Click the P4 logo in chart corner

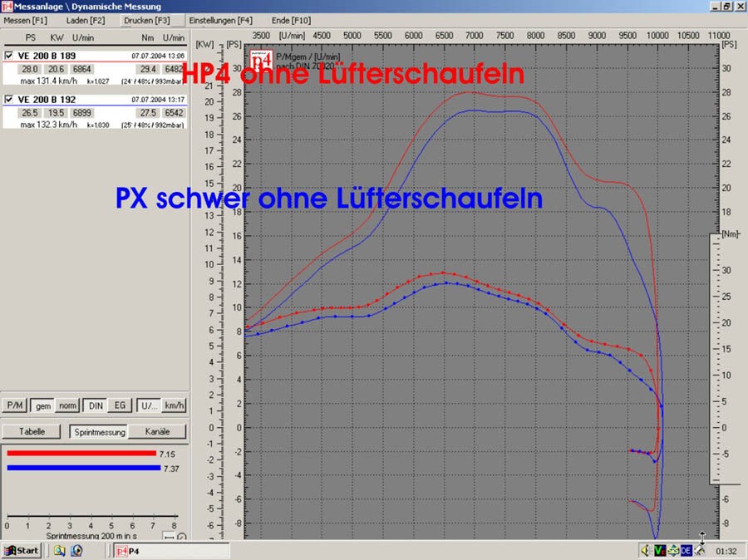coord(261,60)
